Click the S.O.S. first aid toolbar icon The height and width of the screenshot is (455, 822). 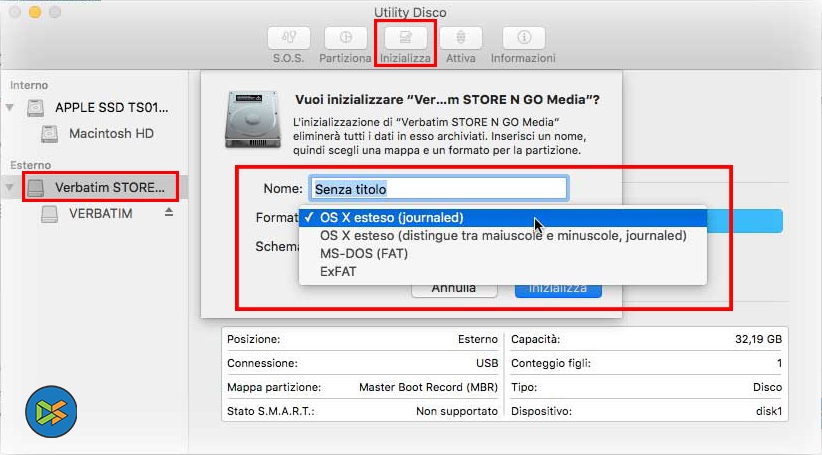[289, 38]
